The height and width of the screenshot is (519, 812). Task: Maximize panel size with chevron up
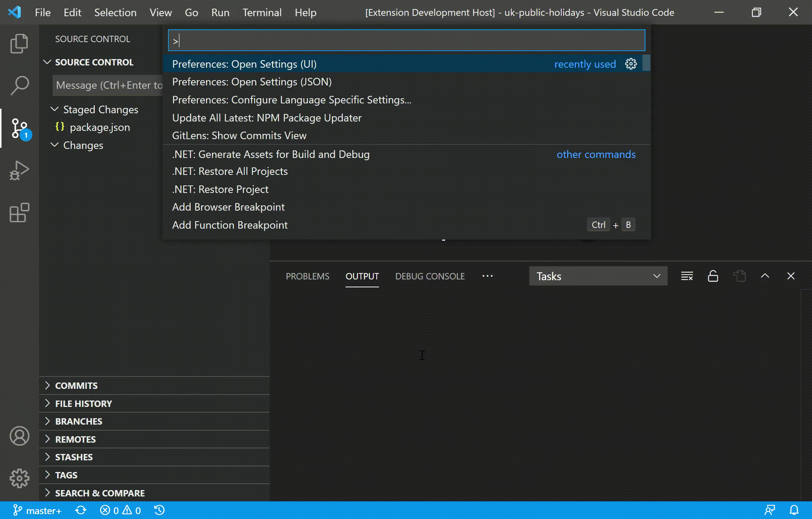pos(765,276)
